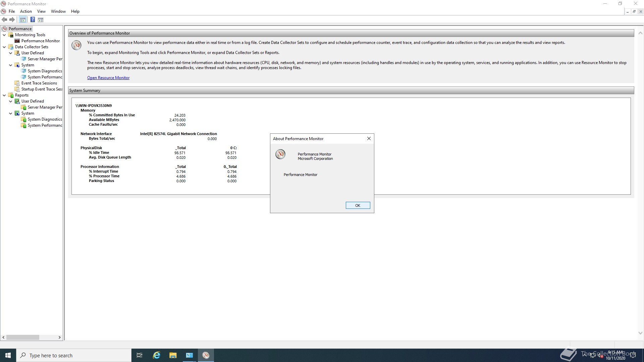The width and height of the screenshot is (644, 362).
Task: Click System Diagnostics report folder icon under Reports
Action: (x=23, y=119)
